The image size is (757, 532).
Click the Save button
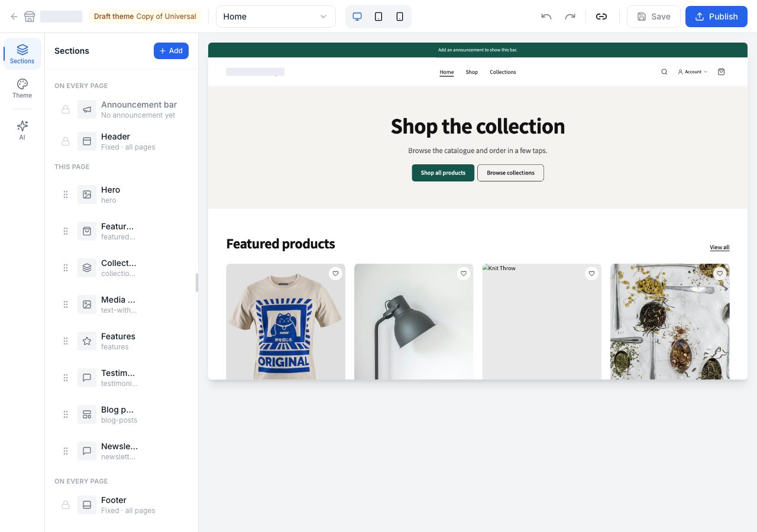[x=654, y=17]
